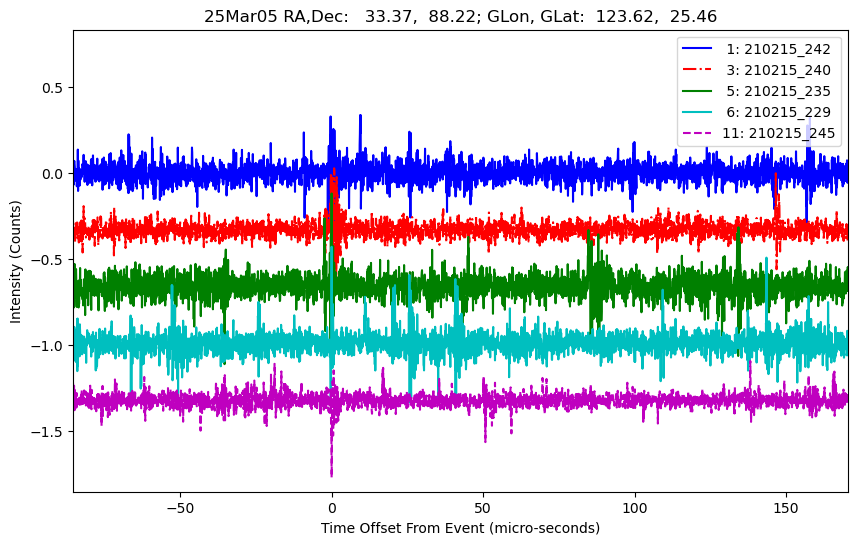This screenshot has width=858, height=545.
Task: Click the 150 x-axis tick label
Action: pyautogui.click(x=786, y=508)
